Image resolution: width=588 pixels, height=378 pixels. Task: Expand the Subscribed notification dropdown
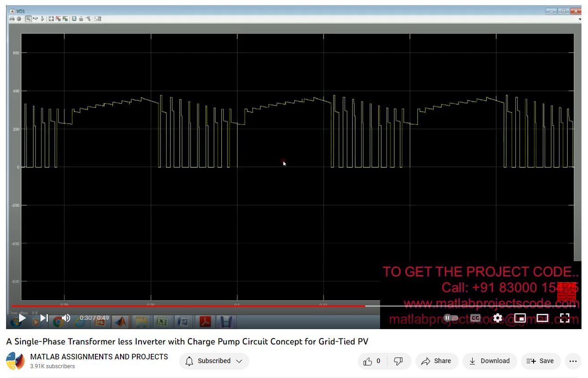[x=214, y=361]
